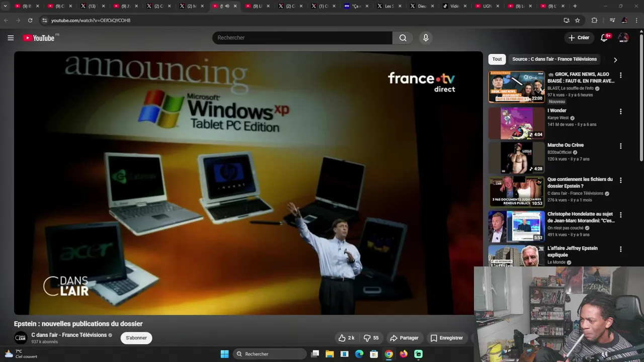Select the Tout filter chip
This screenshot has height=362, width=644.
(497, 59)
